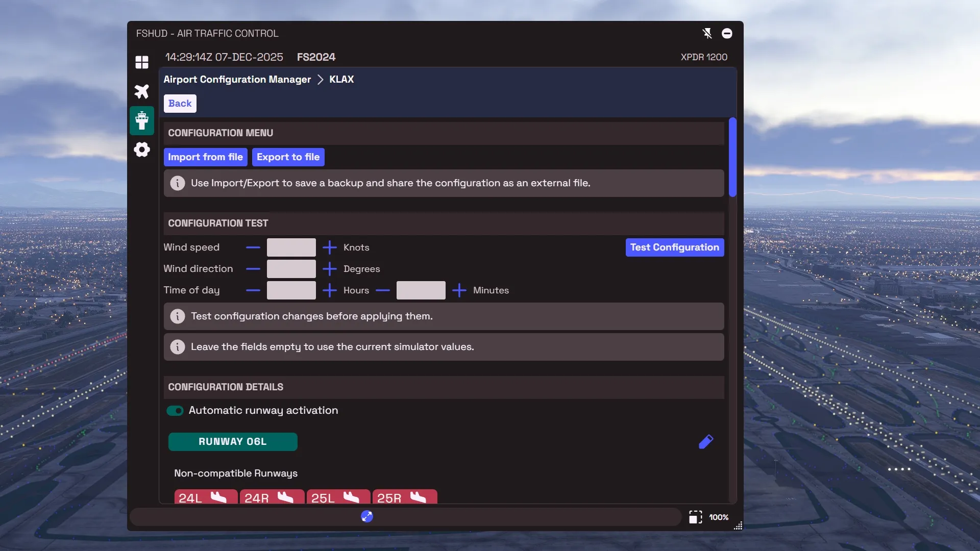Navigate back via Airport Configuration Manager breadcrumb
Image resolution: width=980 pixels, height=551 pixels.
coord(237,80)
